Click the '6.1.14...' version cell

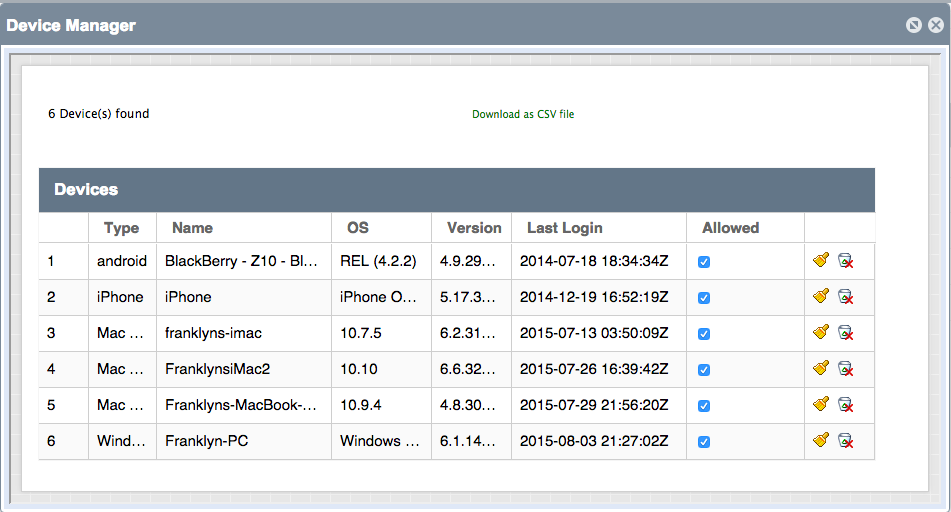[471, 441]
